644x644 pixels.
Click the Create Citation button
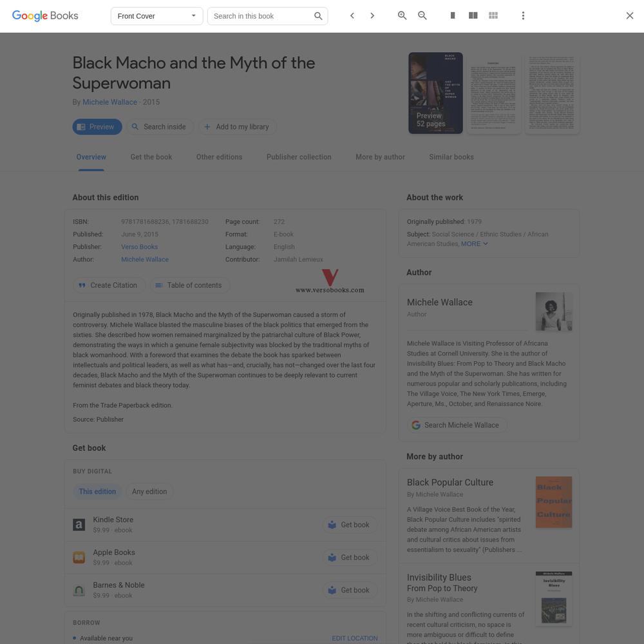109,285
